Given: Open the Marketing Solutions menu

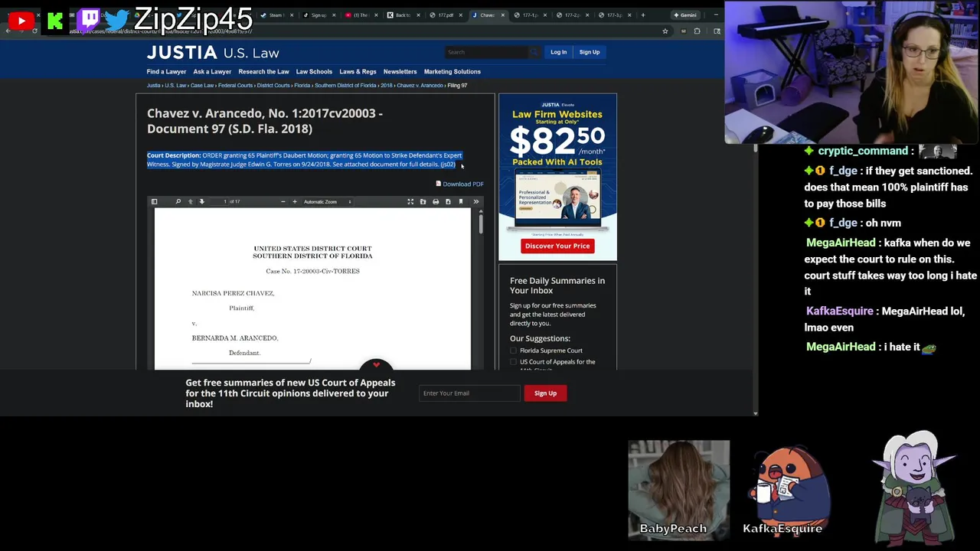Looking at the screenshot, I should pos(452,72).
